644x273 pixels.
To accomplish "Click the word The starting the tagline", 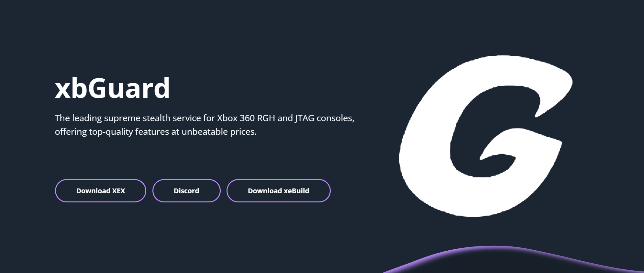I will click(x=62, y=118).
